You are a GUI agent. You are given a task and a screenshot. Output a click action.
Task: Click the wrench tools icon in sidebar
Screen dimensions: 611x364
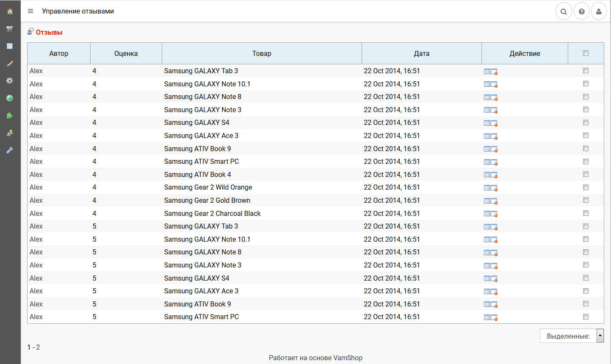click(10, 150)
